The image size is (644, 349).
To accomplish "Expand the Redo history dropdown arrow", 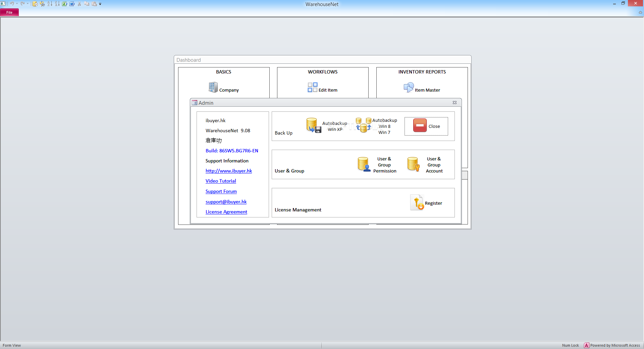I will pos(28,4).
